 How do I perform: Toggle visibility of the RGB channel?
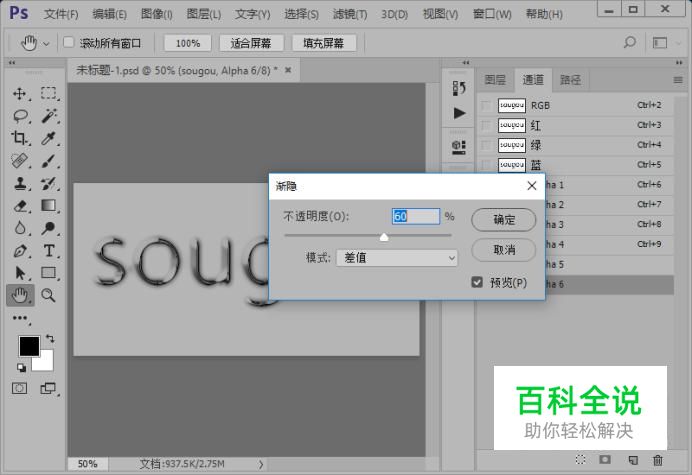(x=486, y=106)
